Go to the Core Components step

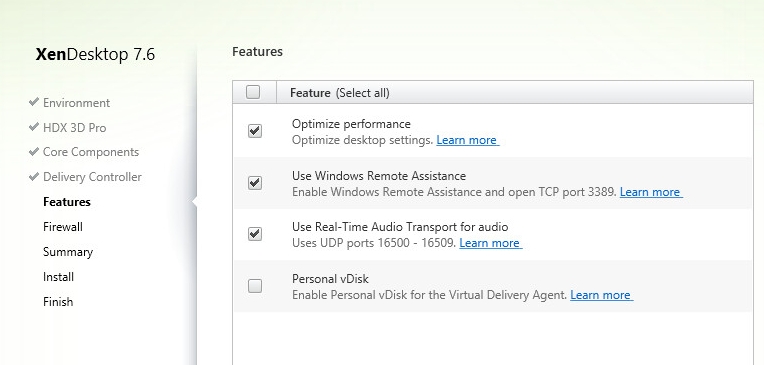pyautogui.click(x=91, y=152)
